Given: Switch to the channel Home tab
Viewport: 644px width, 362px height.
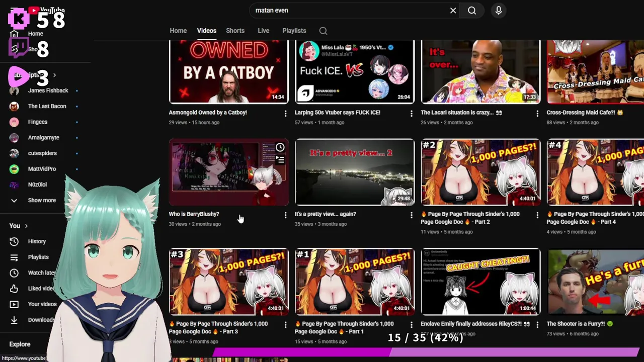Looking at the screenshot, I should point(178,31).
